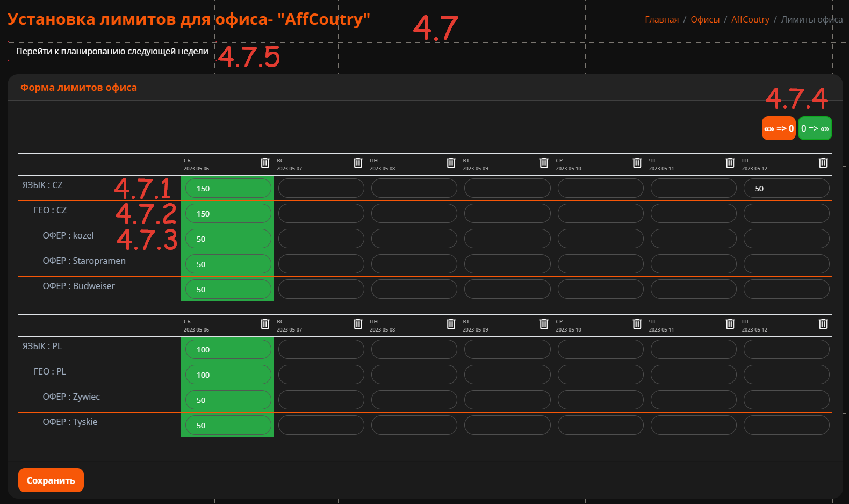Click ОФЕР : Staropramen Wednesday empty field
Image resolution: width=849 pixels, height=504 pixels.
coord(601,264)
